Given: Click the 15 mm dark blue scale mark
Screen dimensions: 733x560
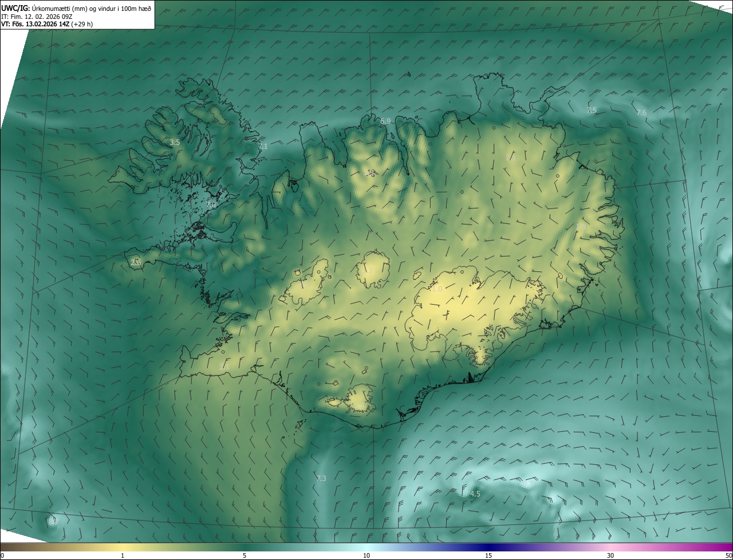Looking at the screenshot, I should 488,555.
